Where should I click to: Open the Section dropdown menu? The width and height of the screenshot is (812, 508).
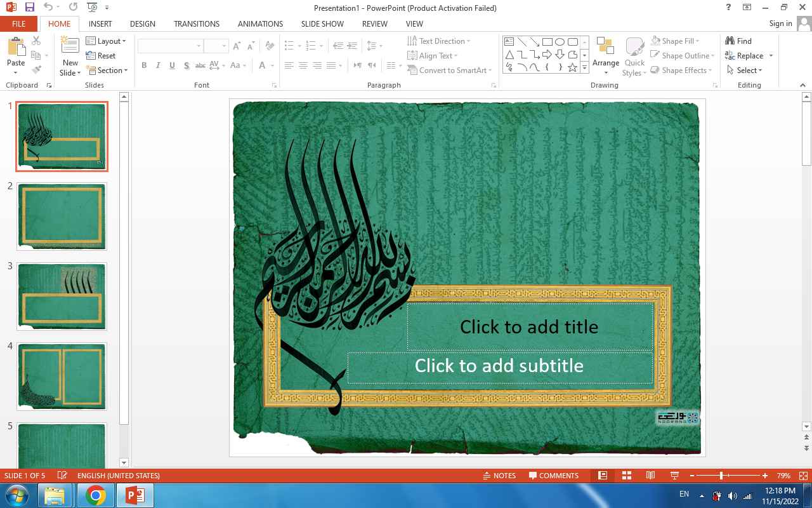coord(107,70)
